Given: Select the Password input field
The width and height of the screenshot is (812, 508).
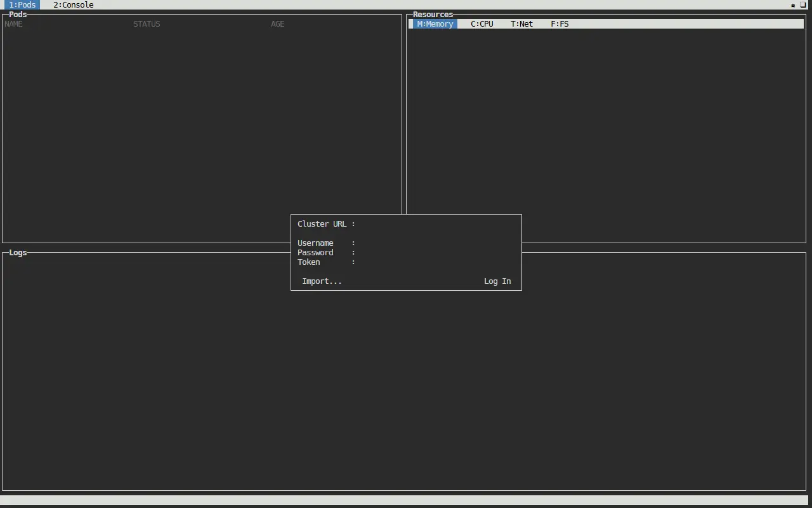Looking at the screenshot, I should coord(437,253).
